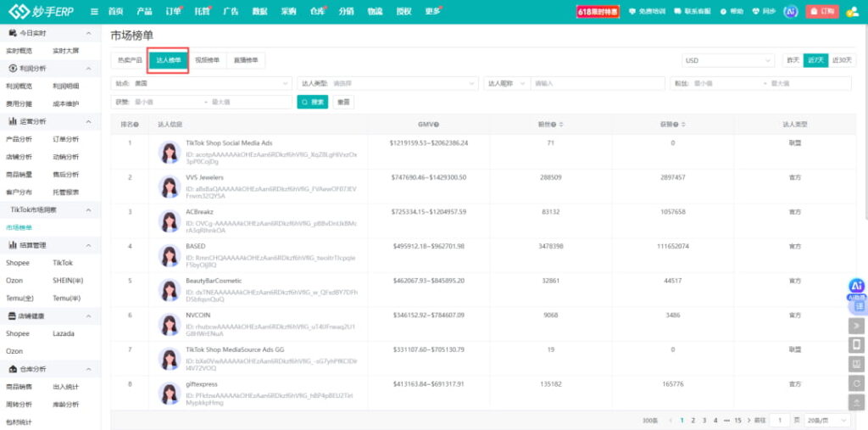This screenshot has width=868, height=430.
Task: Switch to 达人榜单 tab
Action: 169,60
